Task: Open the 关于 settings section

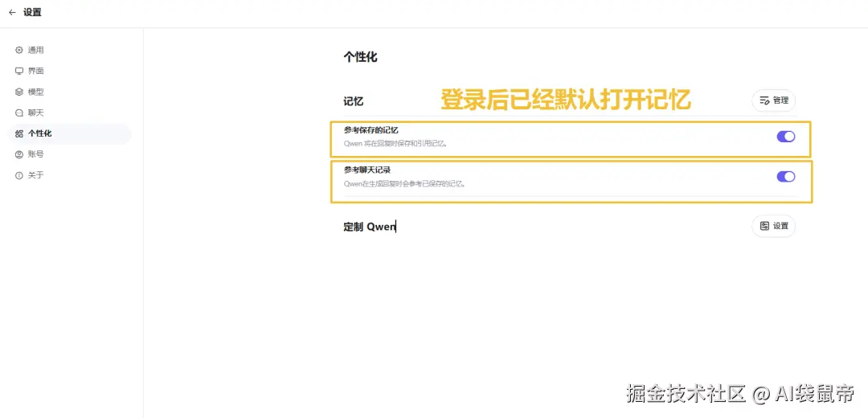Action: [x=70, y=175]
